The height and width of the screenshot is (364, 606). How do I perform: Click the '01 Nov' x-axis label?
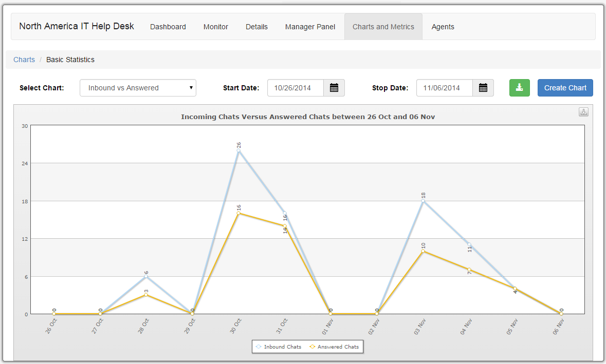(328, 327)
